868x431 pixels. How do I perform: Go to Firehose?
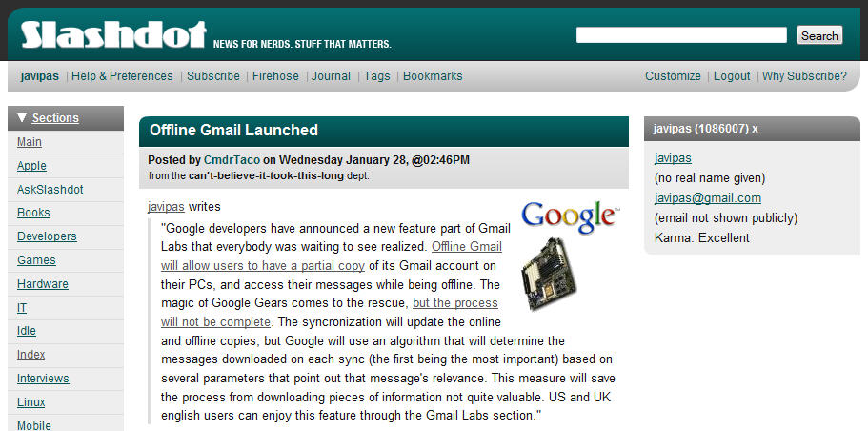tap(275, 76)
